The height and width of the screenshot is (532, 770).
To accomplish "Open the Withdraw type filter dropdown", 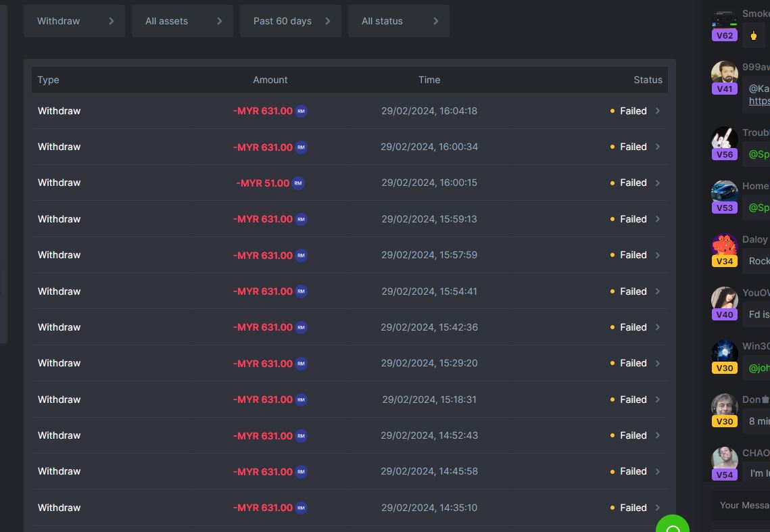I will click(74, 21).
